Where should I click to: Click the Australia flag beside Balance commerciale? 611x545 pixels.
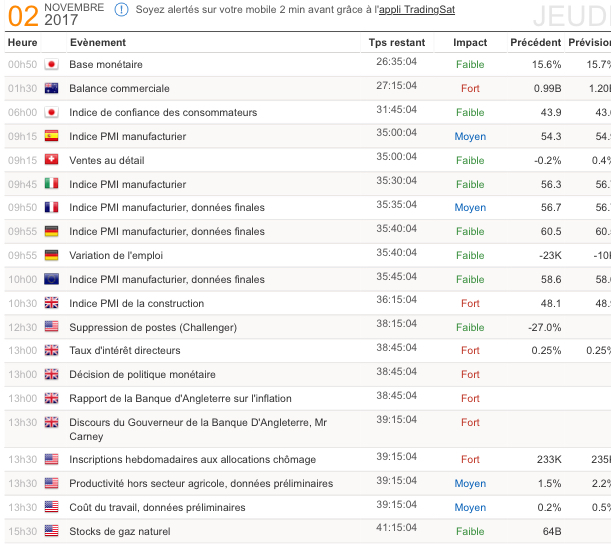coord(52,88)
